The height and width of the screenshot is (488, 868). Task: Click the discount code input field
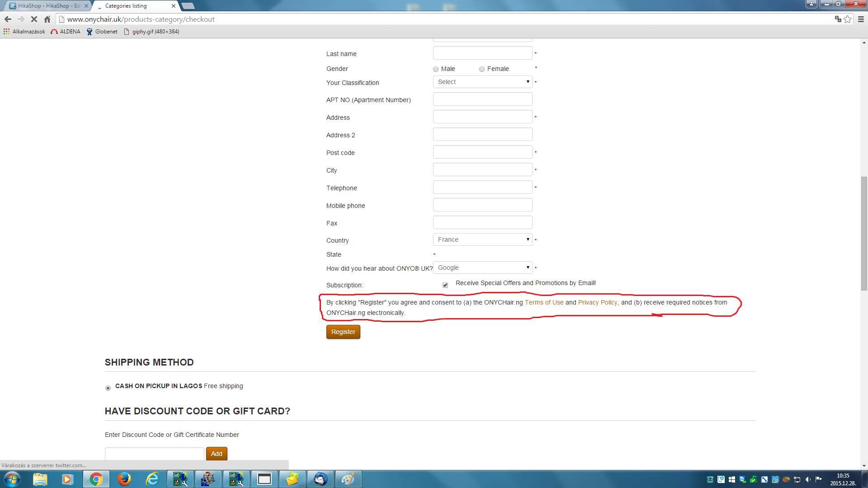point(154,453)
